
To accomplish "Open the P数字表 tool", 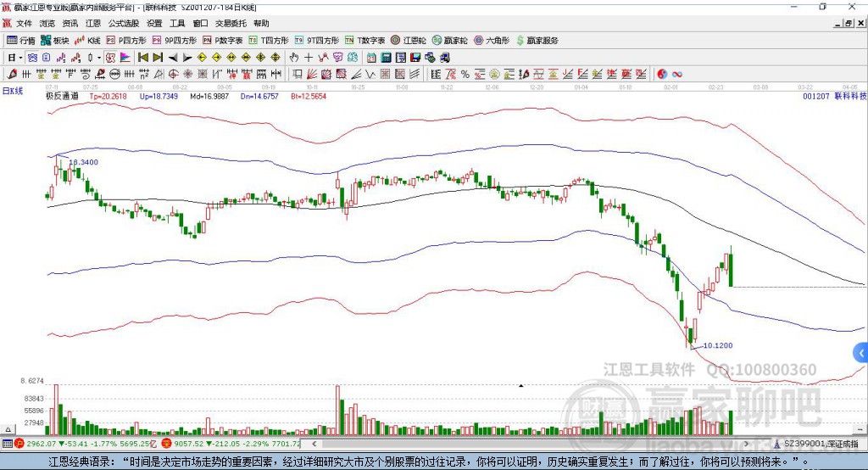I will pos(223,41).
